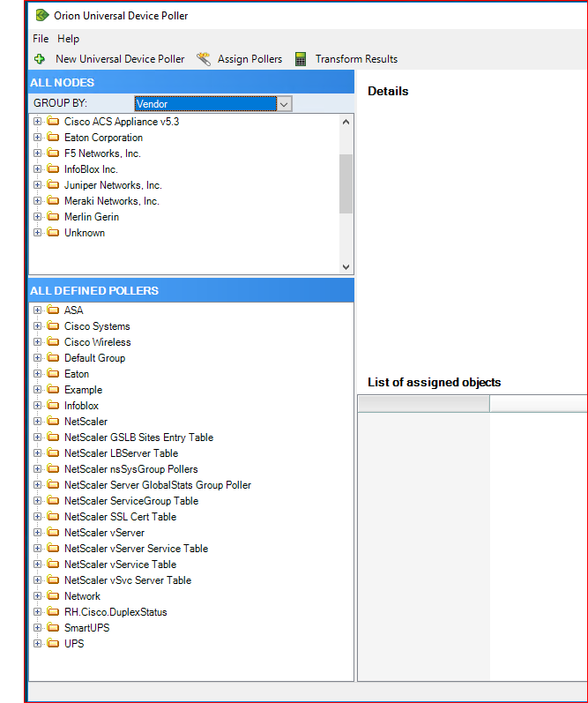
Task: Expand the Juniper Networks, Inc. node
Action: (37, 184)
